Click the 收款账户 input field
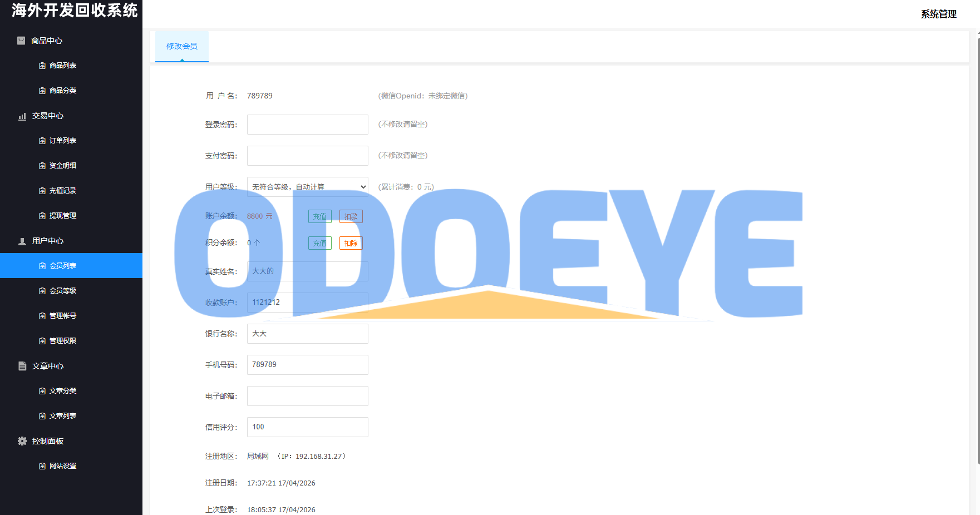The width and height of the screenshot is (980, 515). pos(308,303)
